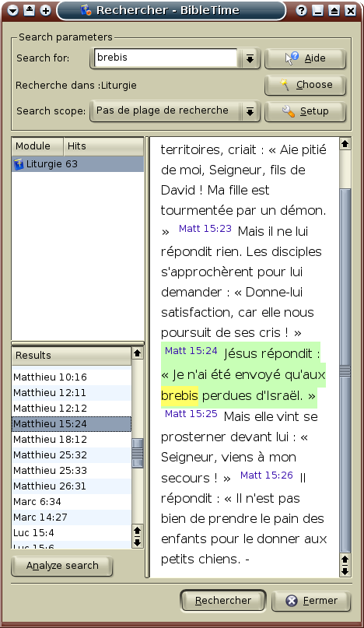Click Analyze search button
This screenshot has height=628, width=364.
tap(62, 566)
